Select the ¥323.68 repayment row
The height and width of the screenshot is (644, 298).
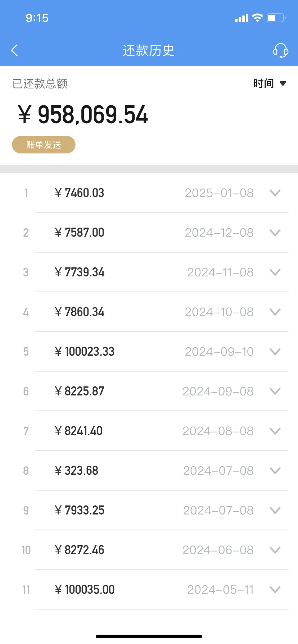[x=149, y=471]
